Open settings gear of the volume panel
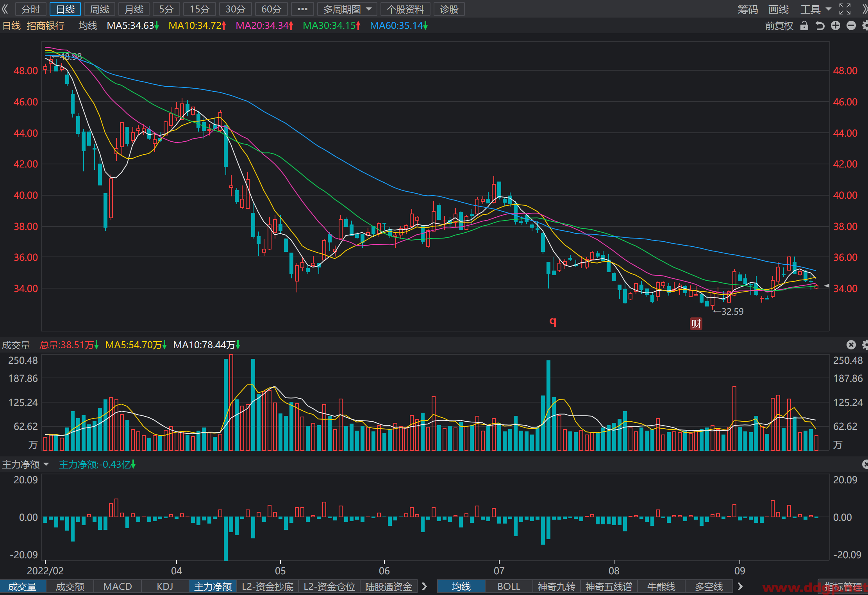 pos(864,345)
